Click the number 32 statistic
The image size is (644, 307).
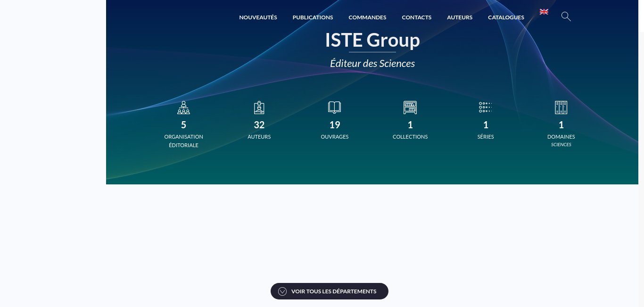tap(259, 125)
